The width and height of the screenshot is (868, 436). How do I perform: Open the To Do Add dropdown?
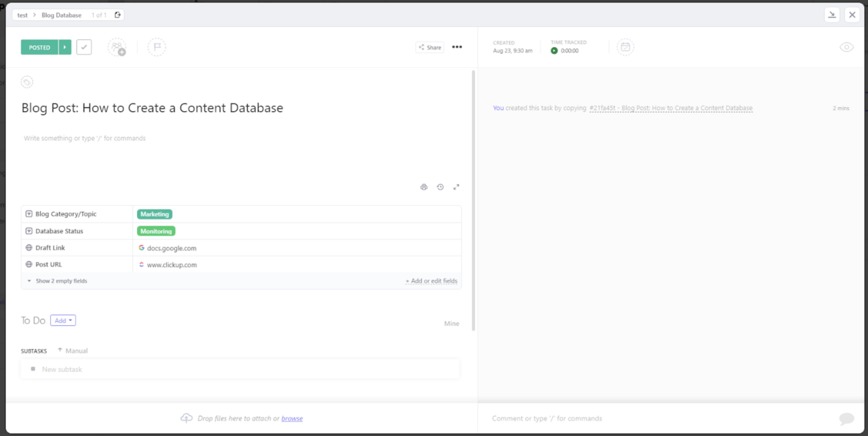(x=63, y=320)
